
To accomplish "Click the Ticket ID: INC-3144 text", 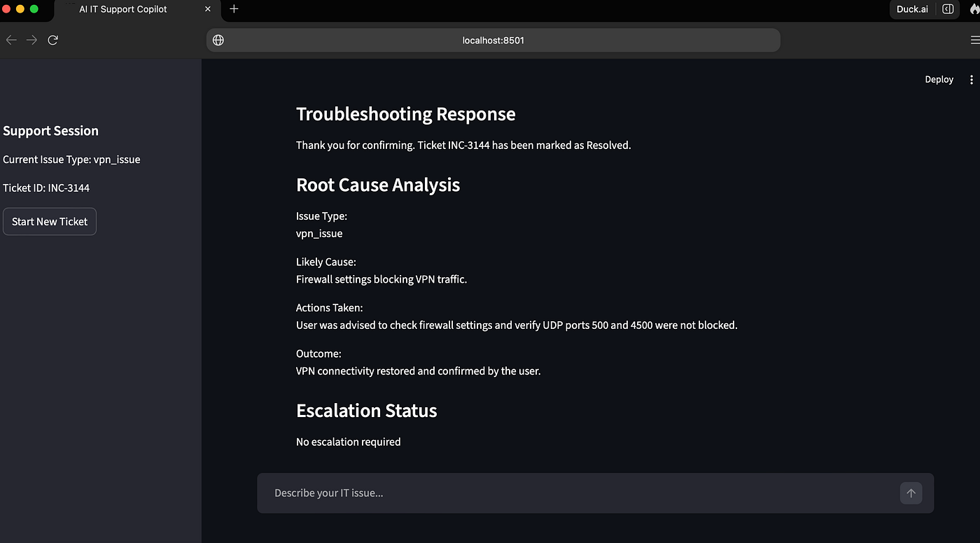I will 46,188.
